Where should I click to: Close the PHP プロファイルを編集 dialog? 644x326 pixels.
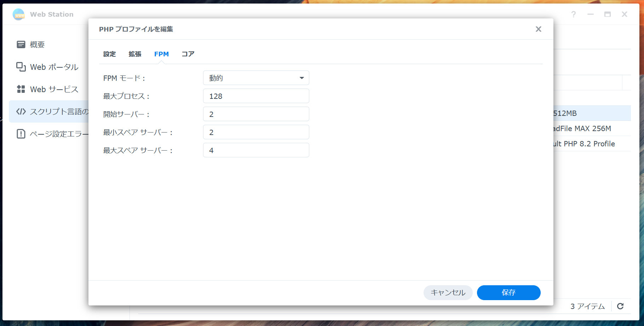coord(538,29)
